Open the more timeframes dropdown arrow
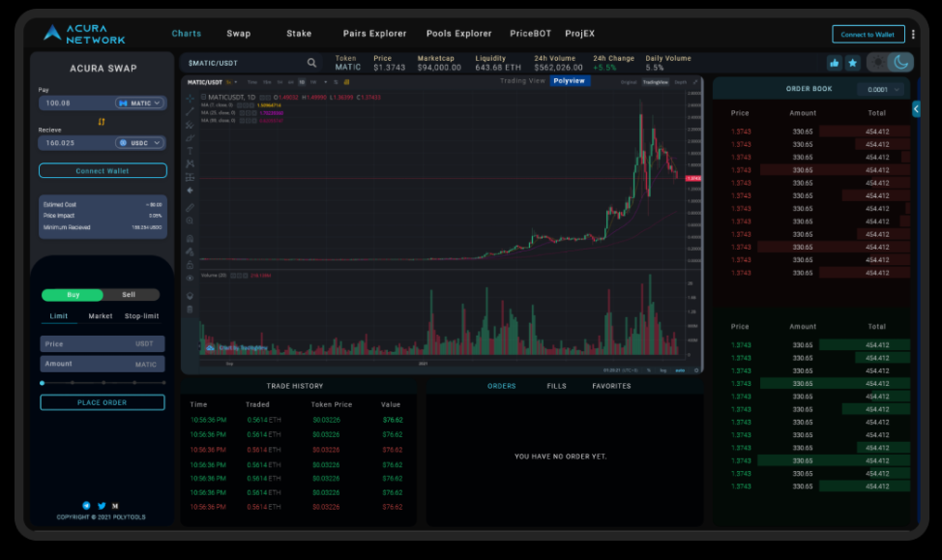942x560 pixels. 325,82
